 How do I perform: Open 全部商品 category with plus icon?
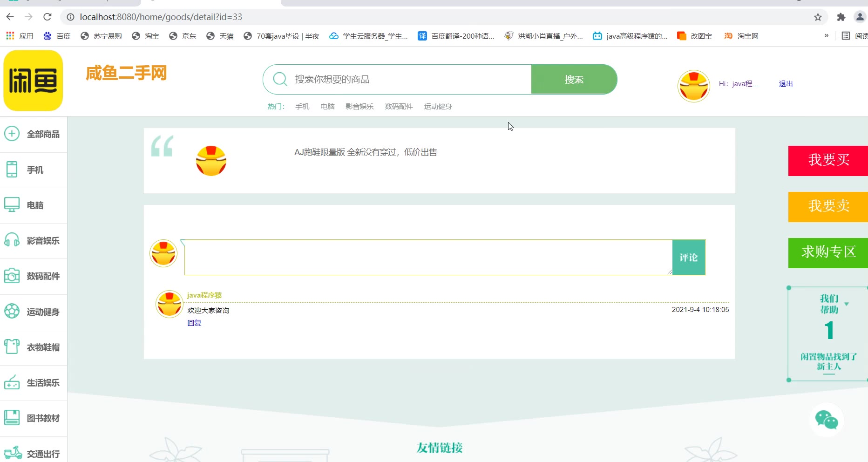[34, 134]
